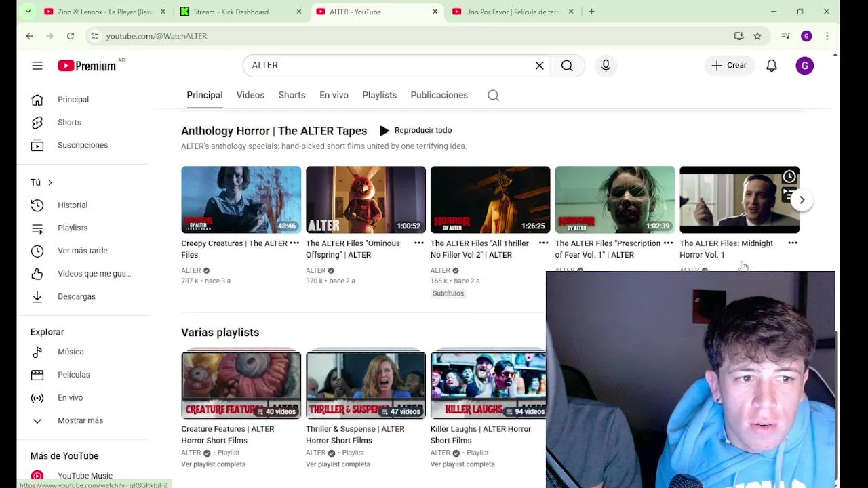
Task: Open Creepy Creatures video thumbnail
Action: point(241,200)
